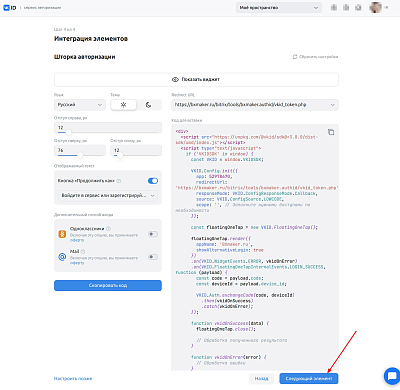Open the Моё пространство dropdown
Image resolution: width=400 pixels, height=390 pixels.
279,7
